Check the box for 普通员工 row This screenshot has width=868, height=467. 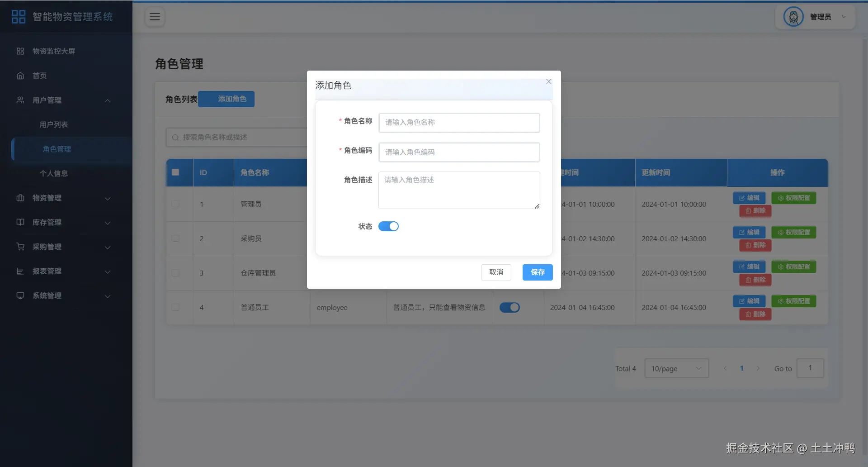pos(175,307)
